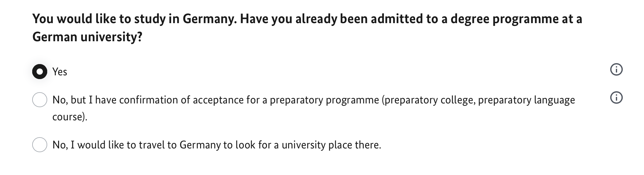Click "German university?" on heading's second line
Image resolution: width=644 pixels, height=175 pixels.
[88, 37]
